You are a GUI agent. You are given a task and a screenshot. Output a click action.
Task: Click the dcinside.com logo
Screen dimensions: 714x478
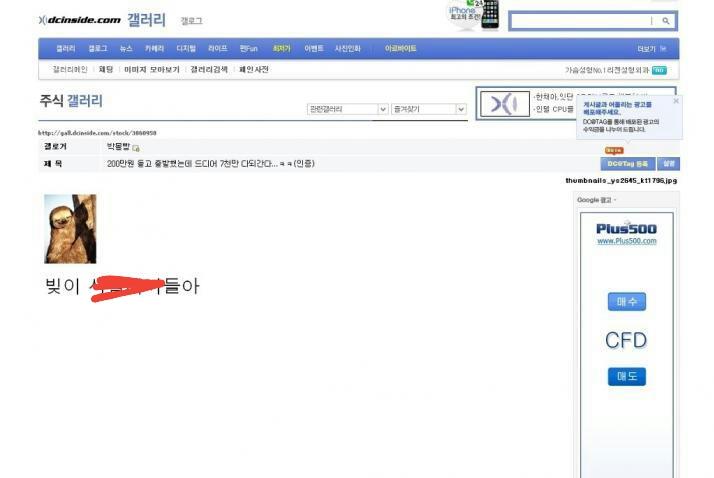80,20
